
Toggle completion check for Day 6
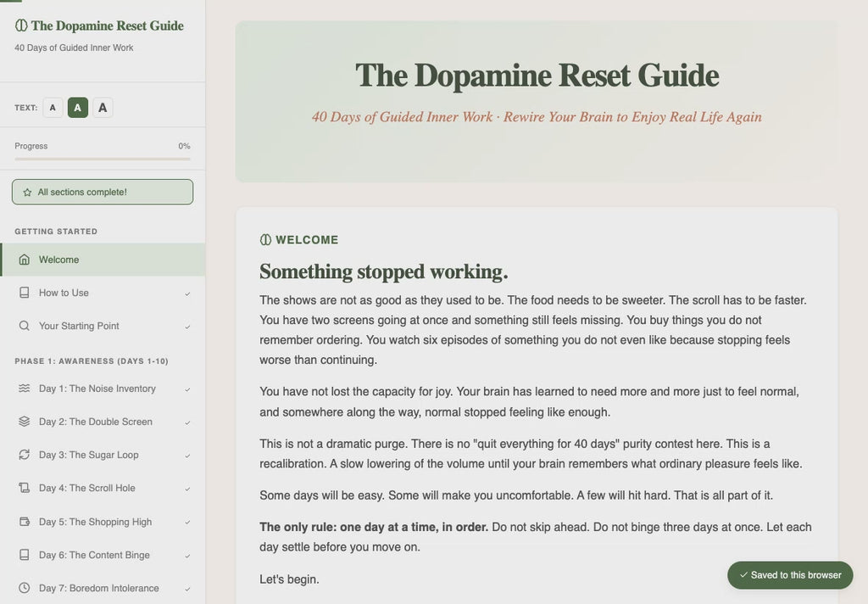click(x=187, y=556)
